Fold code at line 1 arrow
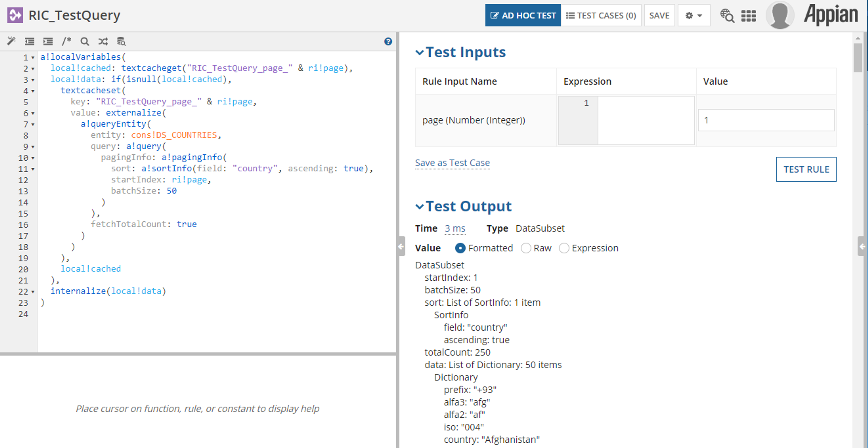868x448 pixels. pos(33,58)
